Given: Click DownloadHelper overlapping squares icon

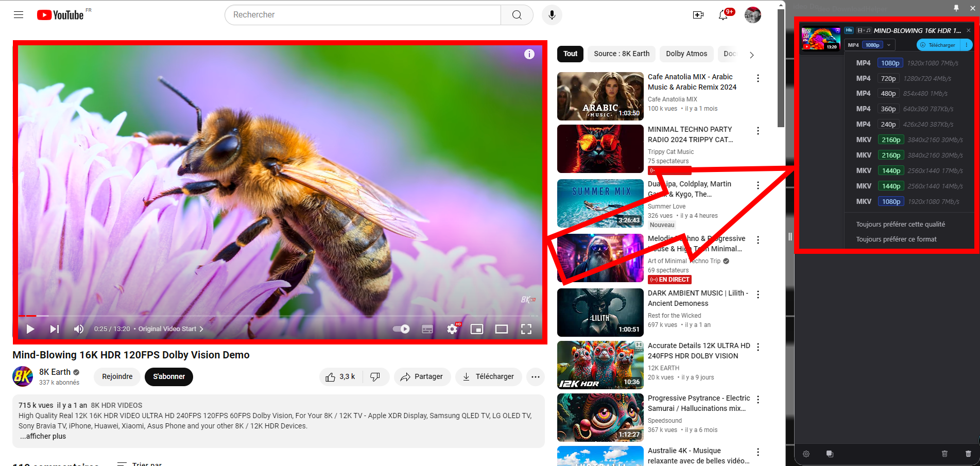Looking at the screenshot, I should (x=830, y=454).
